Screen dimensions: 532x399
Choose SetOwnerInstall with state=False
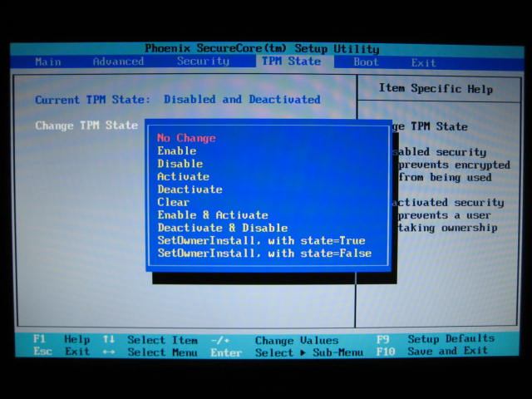[x=264, y=254]
